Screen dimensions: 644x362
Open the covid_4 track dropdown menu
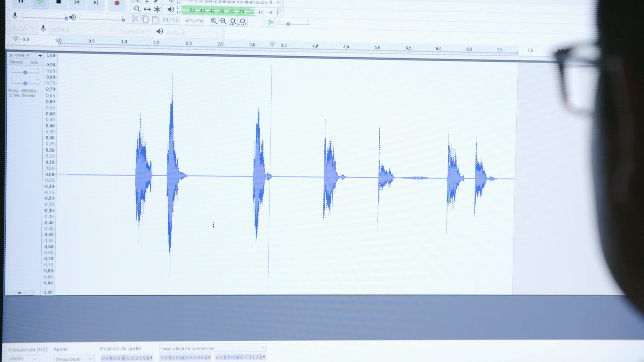pyautogui.click(x=40, y=56)
